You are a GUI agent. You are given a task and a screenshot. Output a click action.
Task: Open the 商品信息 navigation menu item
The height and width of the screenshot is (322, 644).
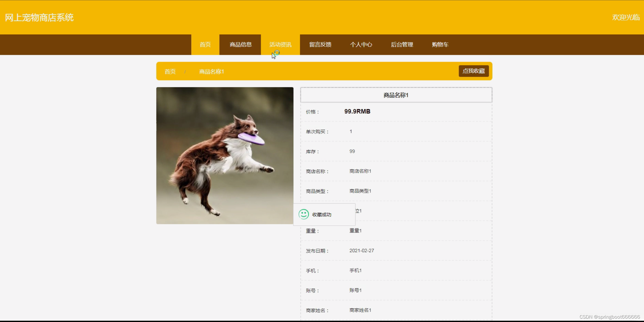(241, 45)
